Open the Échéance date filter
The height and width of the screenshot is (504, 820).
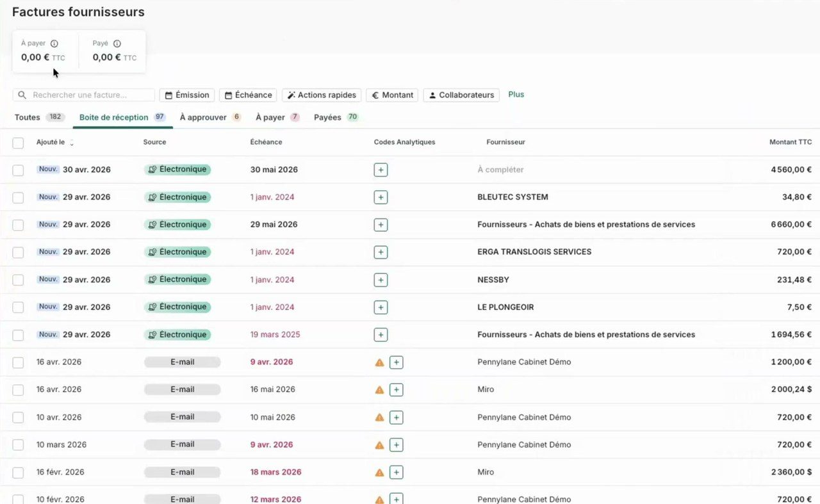point(248,95)
